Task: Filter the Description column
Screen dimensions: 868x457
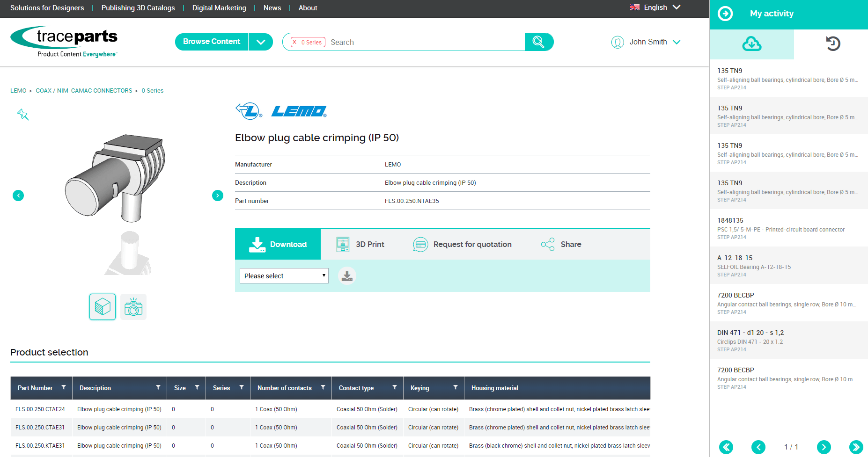Action: (158, 387)
